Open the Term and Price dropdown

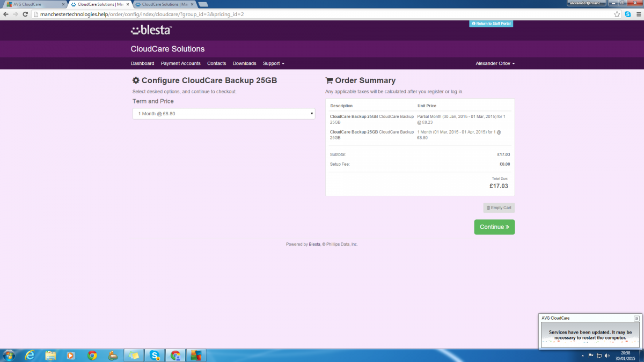(224, 114)
